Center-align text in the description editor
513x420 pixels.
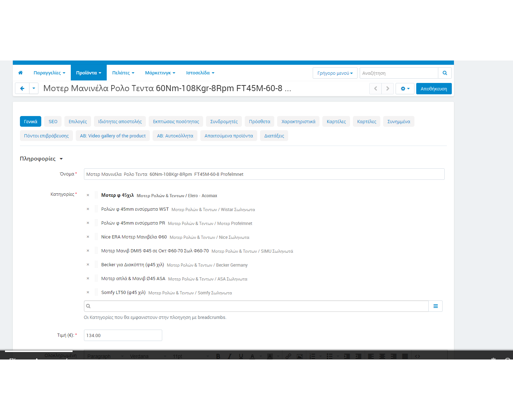coord(382,356)
